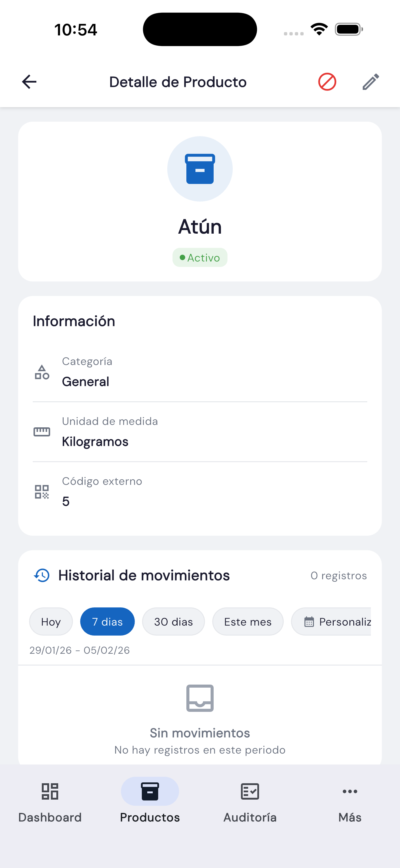The image size is (400, 868).
Task: Select the 7 dias filter chip
Action: (x=107, y=622)
